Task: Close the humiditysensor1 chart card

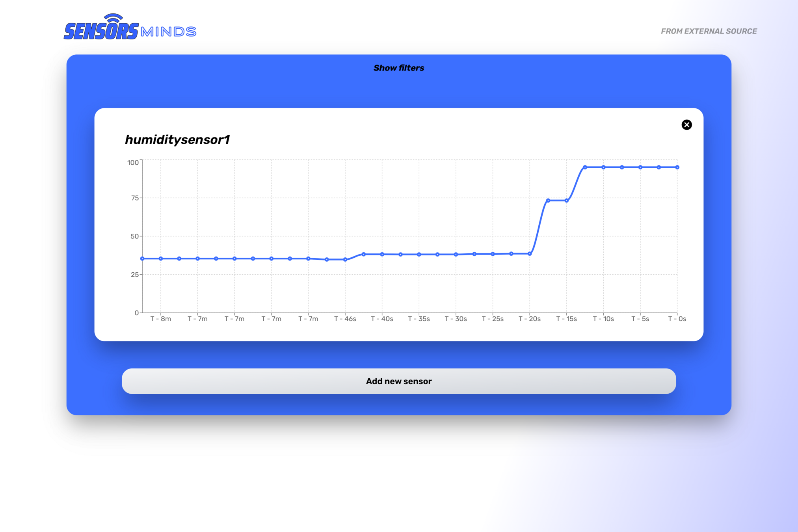Action: pyautogui.click(x=686, y=125)
